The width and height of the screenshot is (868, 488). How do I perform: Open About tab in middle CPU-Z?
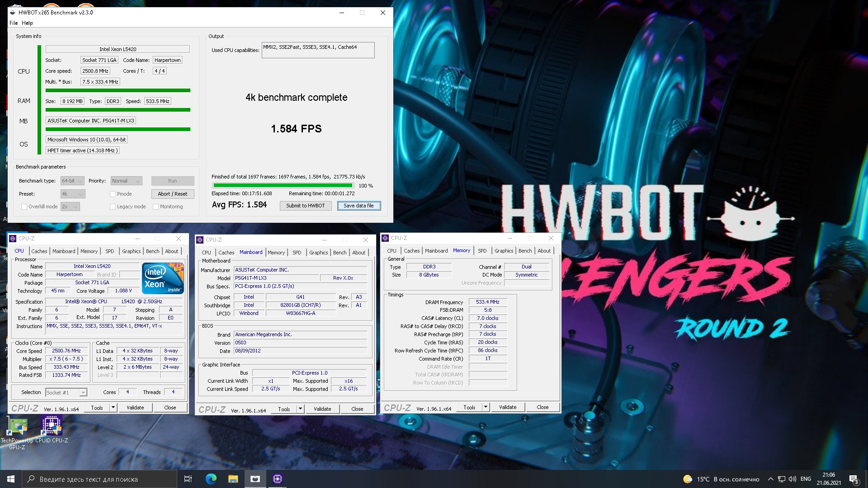click(x=359, y=253)
